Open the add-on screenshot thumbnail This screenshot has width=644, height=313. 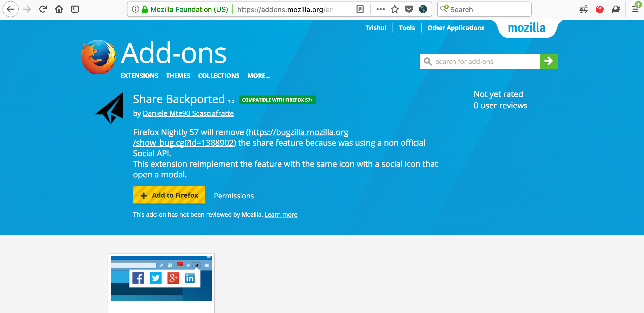pyautogui.click(x=161, y=278)
